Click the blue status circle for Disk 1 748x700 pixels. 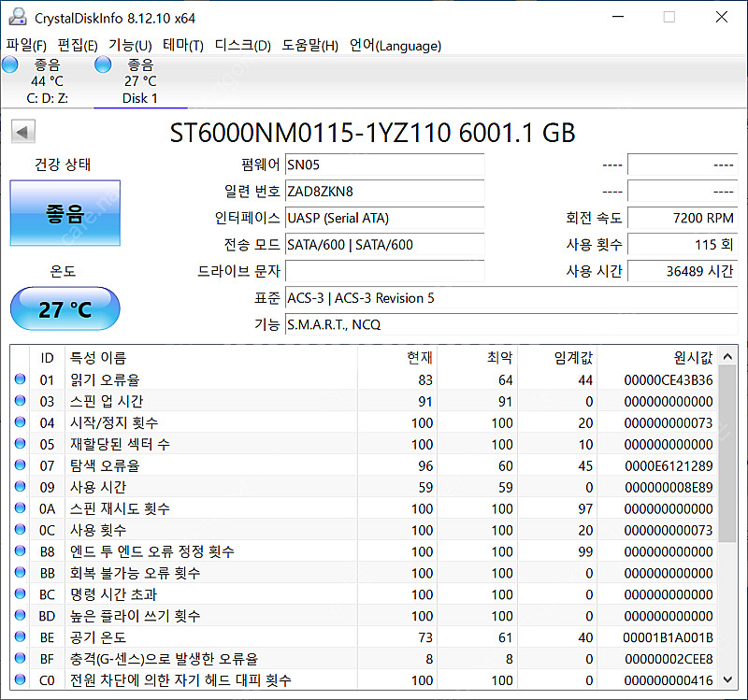103,64
